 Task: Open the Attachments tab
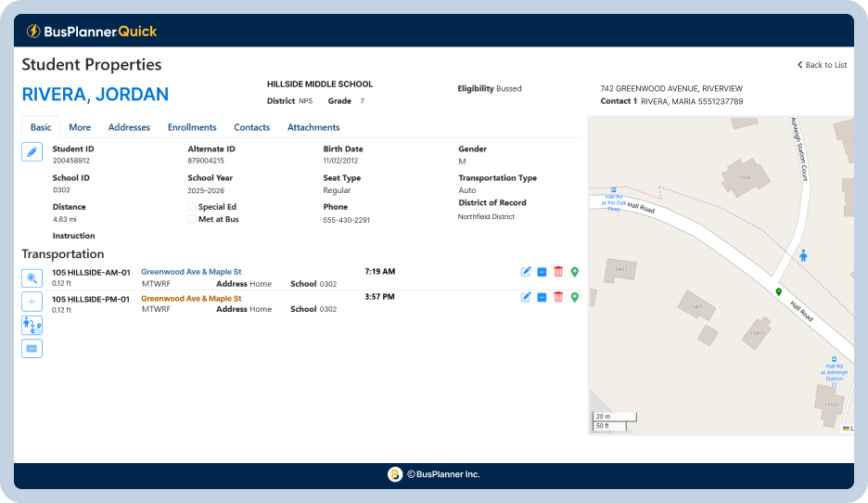coord(313,127)
